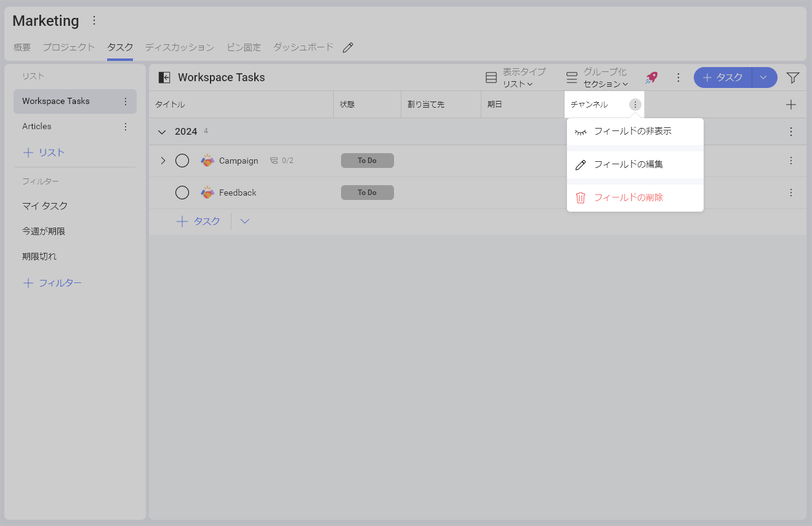
Task: Switch to the 概要 tab
Action: [x=22, y=47]
